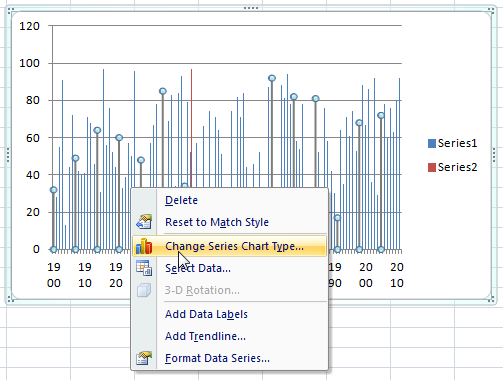Click the 120 vertical axis label

point(29,26)
